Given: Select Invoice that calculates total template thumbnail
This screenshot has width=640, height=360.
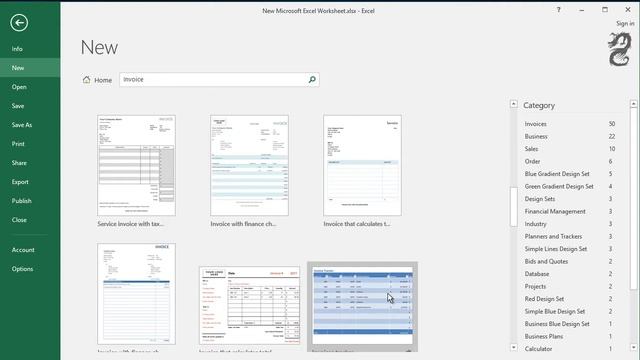Looking at the screenshot, I should click(362, 165).
